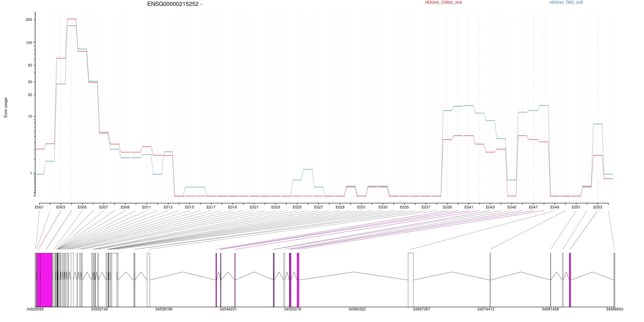Click exon label E003
This screenshot has height=322, width=644.
[61, 207]
